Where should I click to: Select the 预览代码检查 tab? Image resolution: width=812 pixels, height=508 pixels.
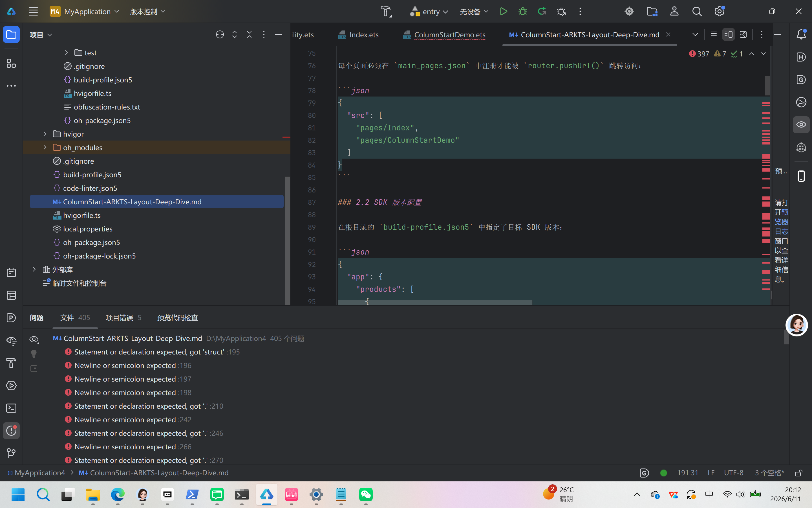coord(178,317)
